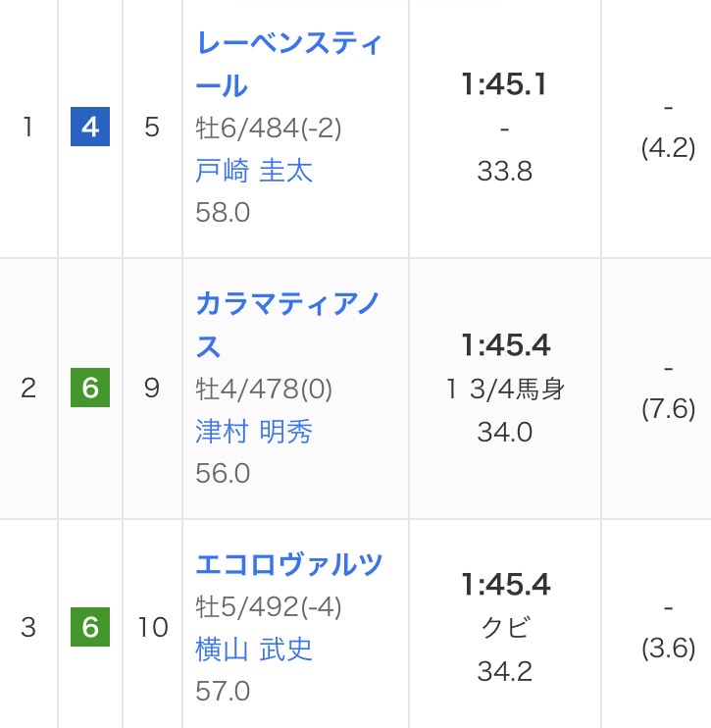Click green frame 6 badge beside horse number 9
Image resolution: width=711 pixels, height=728 pixels.
(90, 389)
